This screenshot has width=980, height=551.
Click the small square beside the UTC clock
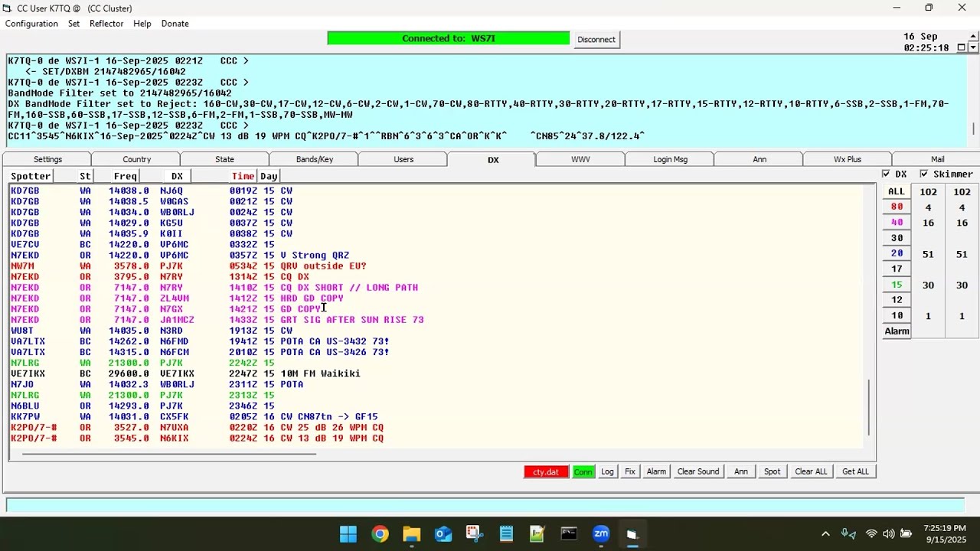[962, 47]
